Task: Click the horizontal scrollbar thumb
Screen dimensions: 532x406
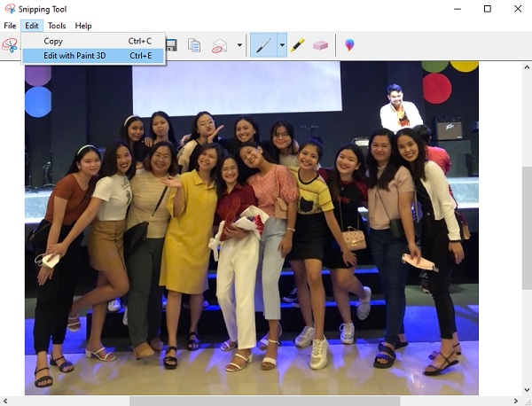Action: 264,402
